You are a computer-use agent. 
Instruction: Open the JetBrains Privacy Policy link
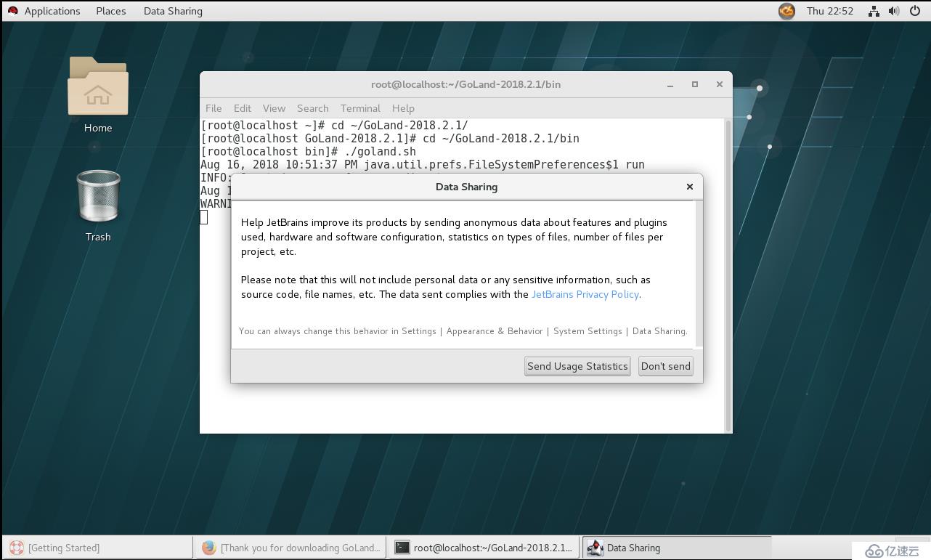585,294
